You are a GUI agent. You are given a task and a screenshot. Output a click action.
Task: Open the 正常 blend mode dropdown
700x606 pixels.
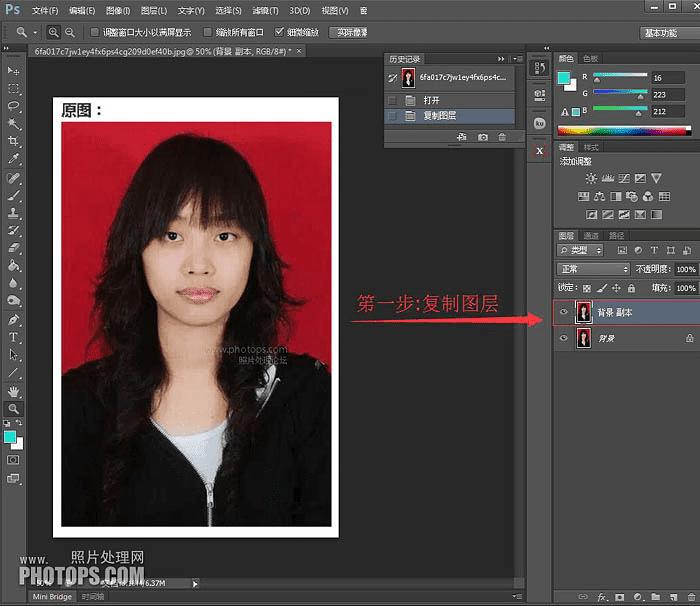pos(593,269)
